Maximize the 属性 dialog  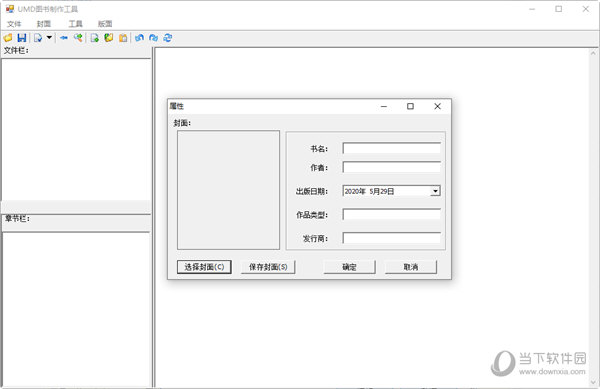tap(410, 106)
